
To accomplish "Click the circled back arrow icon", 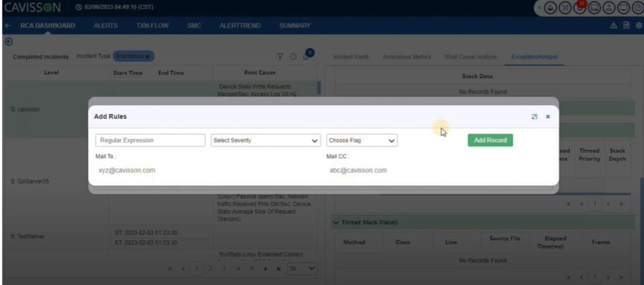I will 8,42.
